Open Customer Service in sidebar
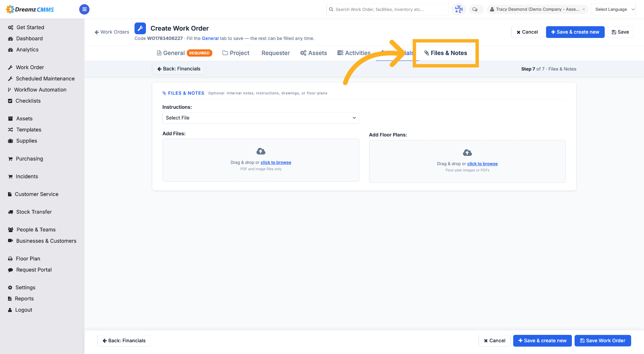644x354 pixels. click(37, 194)
